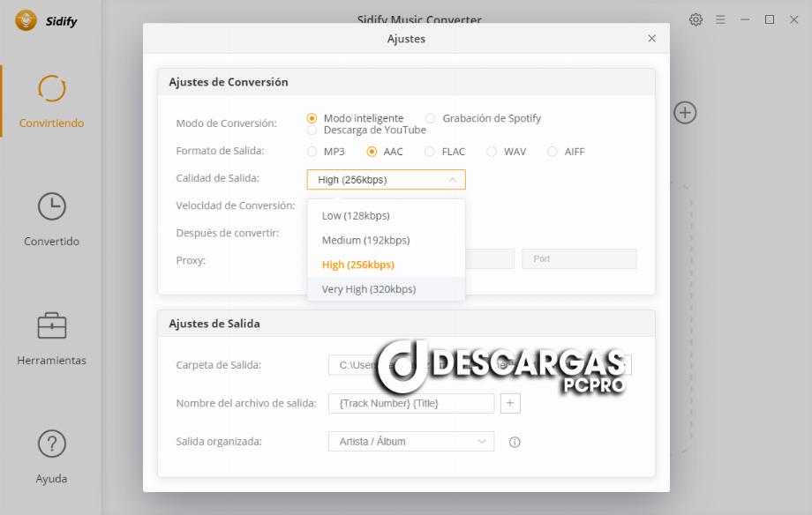Open the Ayuda help section
This screenshot has width=812, height=515.
(x=51, y=457)
